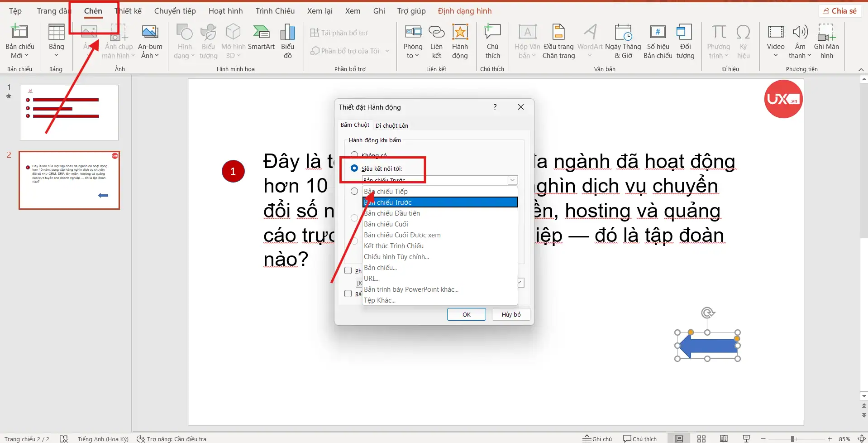Viewport: 868px width, 443px height.
Task: Select slide 2 thumbnail in the panel
Action: (x=69, y=180)
